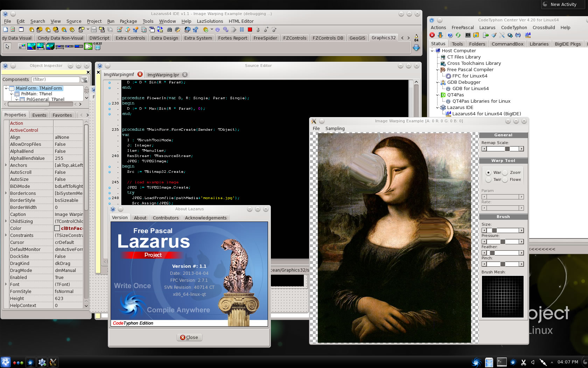Select the Extra Controls palette tab
Screen dimensions: 588x368
[x=130, y=38]
